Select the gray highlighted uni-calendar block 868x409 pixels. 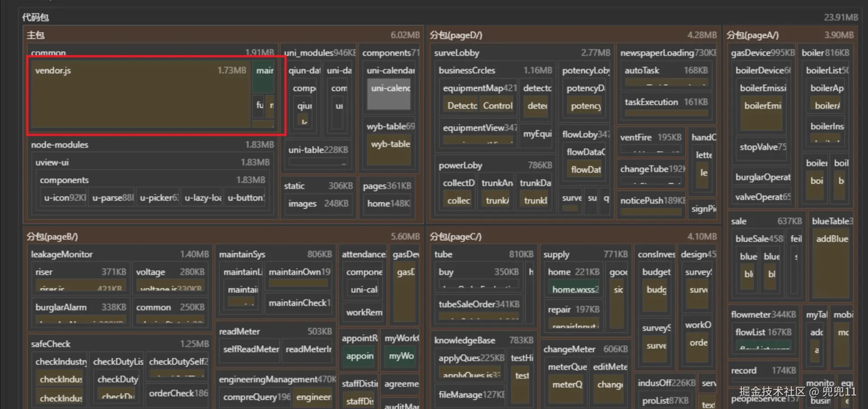[388, 94]
